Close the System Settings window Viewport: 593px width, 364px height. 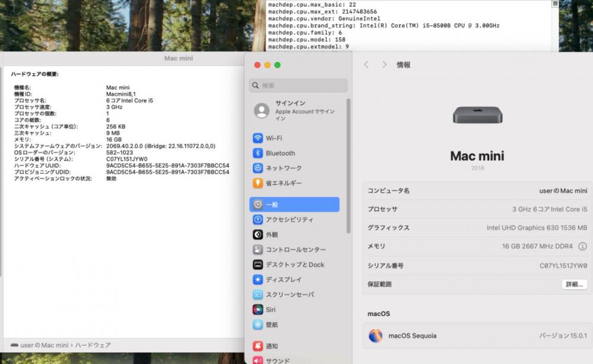(x=257, y=65)
